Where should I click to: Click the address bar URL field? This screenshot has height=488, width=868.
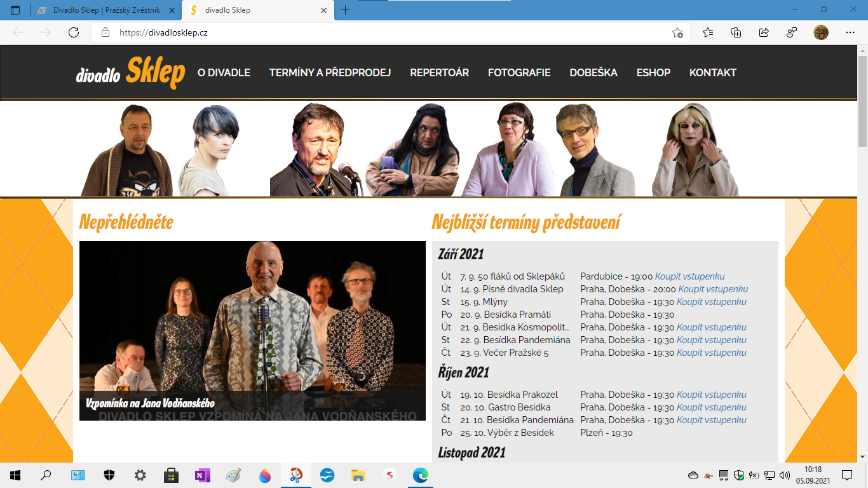pos(381,32)
